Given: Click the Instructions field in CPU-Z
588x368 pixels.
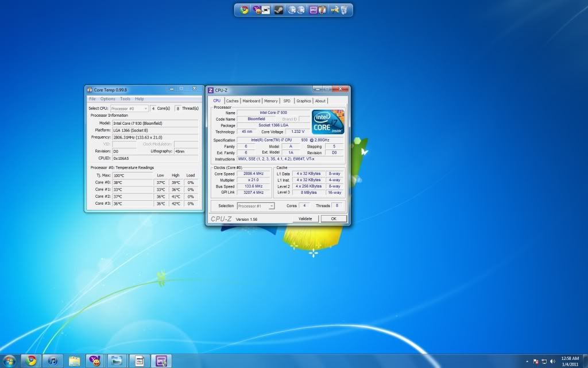Looking at the screenshot, I should pos(290,159).
